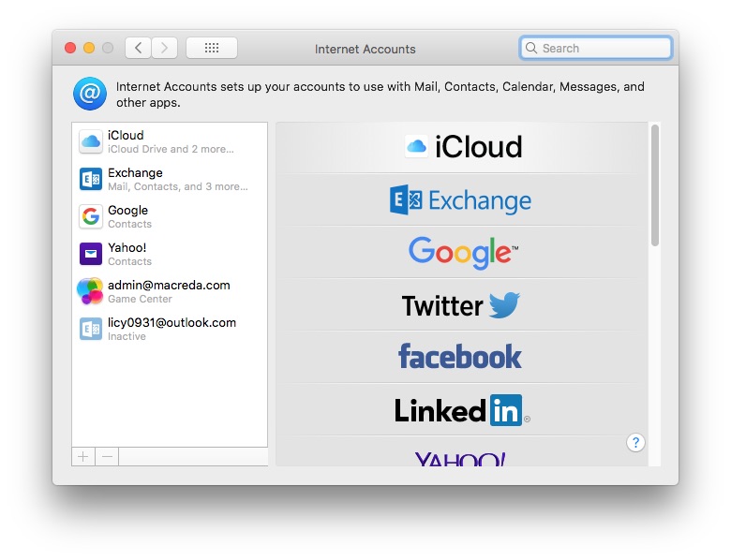Click the cloud icon beside large iCloud
Viewport: 731px width, 560px height.
point(416,146)
